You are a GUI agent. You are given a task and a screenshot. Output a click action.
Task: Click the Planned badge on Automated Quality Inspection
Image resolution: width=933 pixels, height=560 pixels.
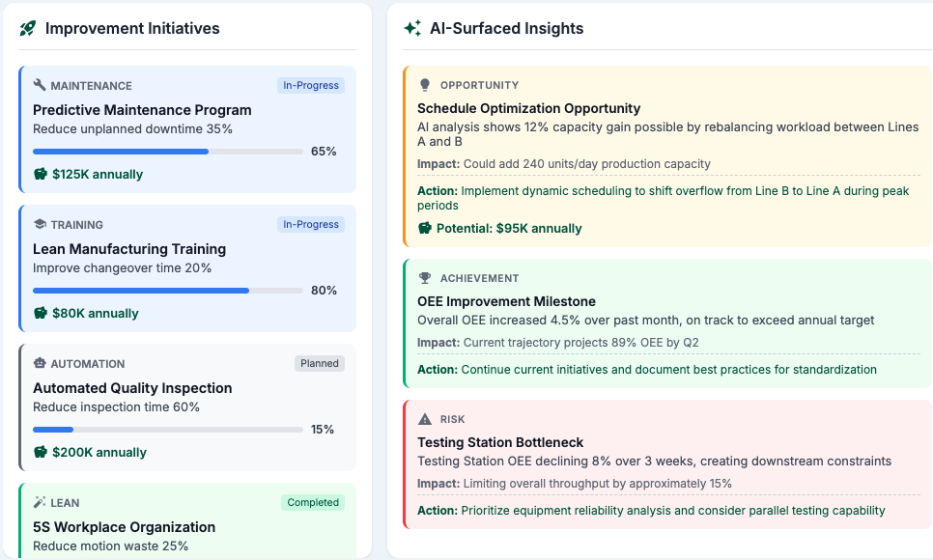pyautogui.click(x=320, y=363)
